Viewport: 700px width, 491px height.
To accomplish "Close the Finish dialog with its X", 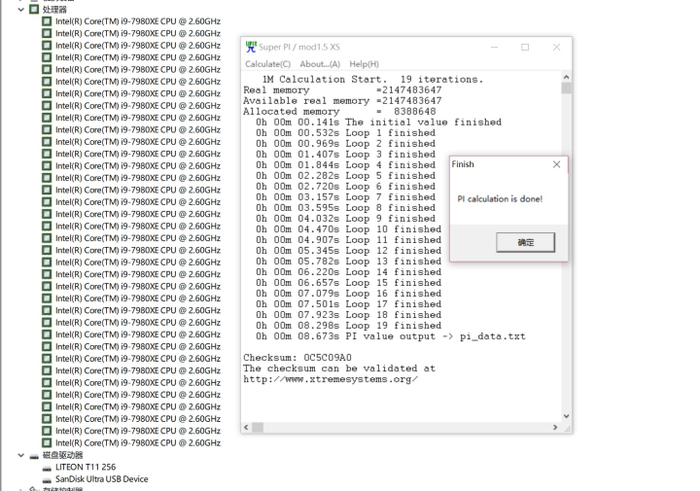I will (x=556, y=164).
